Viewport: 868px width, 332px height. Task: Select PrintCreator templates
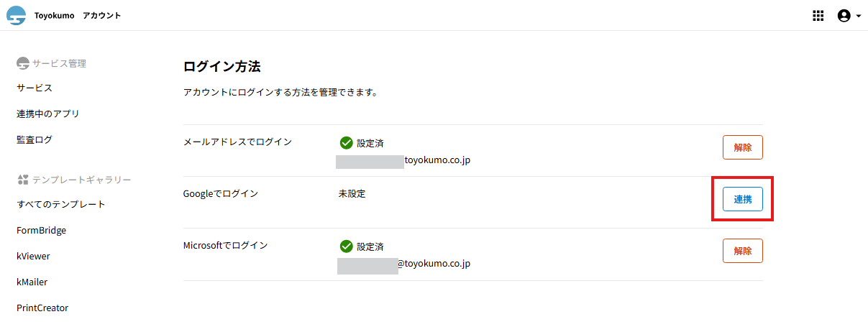tap(42, 308)
